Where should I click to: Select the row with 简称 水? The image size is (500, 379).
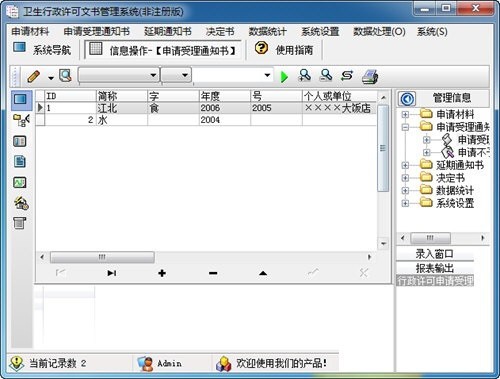[206, 120]
